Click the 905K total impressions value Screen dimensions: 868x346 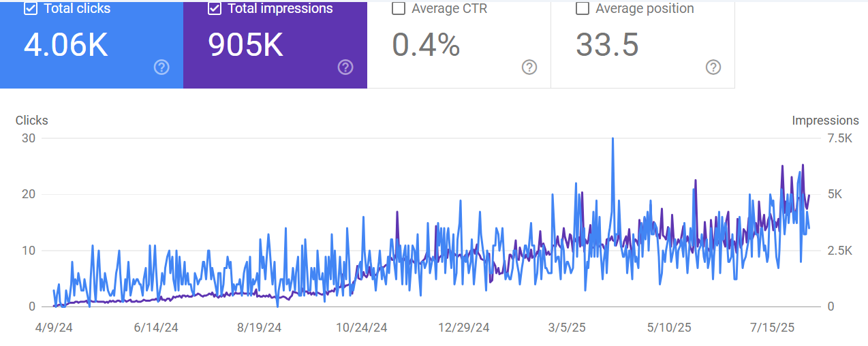click(246, 45)
